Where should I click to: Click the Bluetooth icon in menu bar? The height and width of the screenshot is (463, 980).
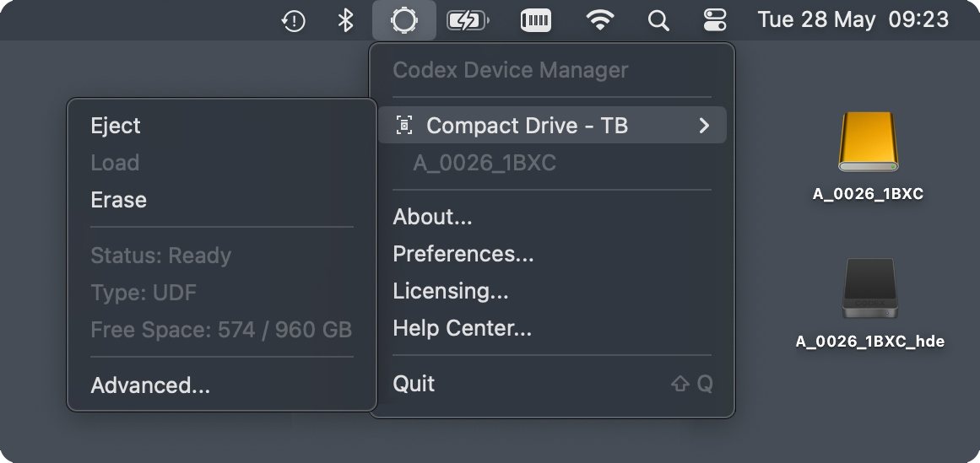click(x=345, y=20)
